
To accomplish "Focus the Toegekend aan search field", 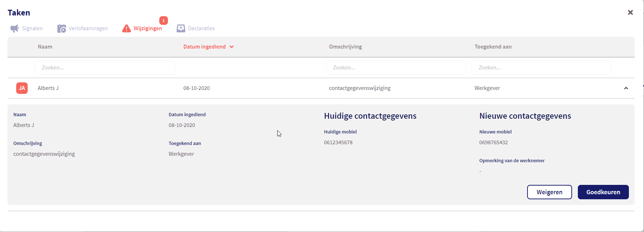I will pos(542,68).
